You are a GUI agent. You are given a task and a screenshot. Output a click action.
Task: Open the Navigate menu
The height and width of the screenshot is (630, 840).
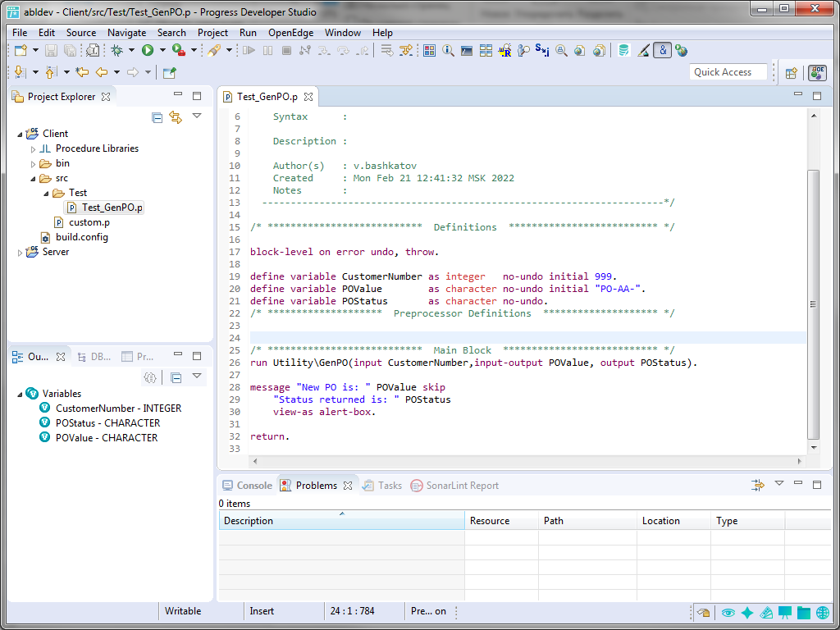[x=127, y=33]
